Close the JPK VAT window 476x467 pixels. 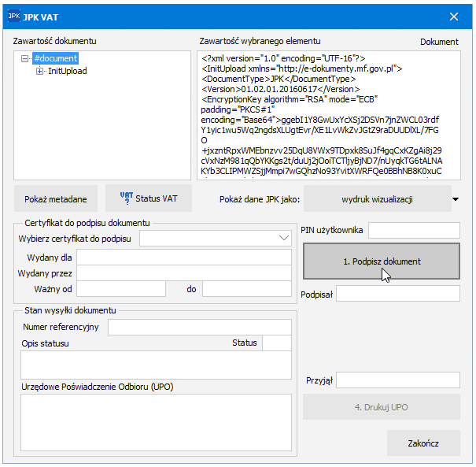click(453, 17)
